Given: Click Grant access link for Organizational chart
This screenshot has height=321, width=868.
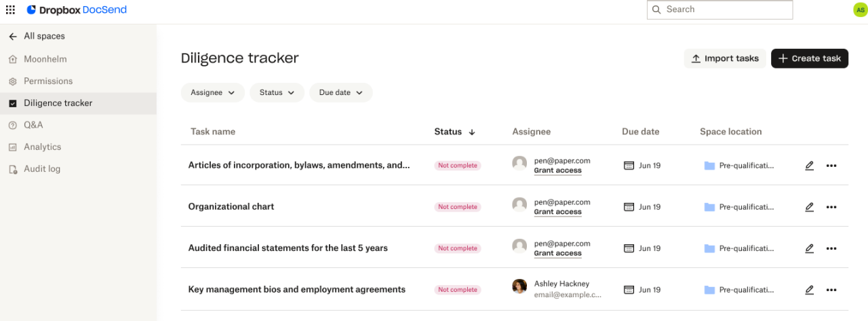Looking at the screenshot, I should coord(557,212).
